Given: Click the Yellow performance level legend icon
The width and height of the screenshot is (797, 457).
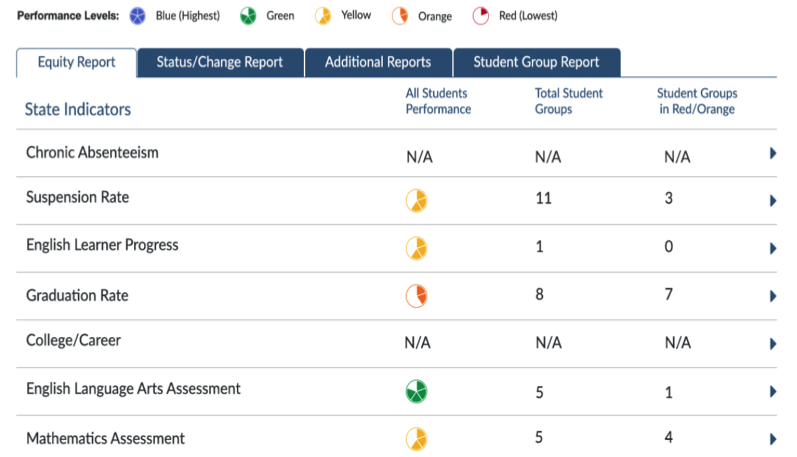Looking at the screenshot, I should (322, 16).
